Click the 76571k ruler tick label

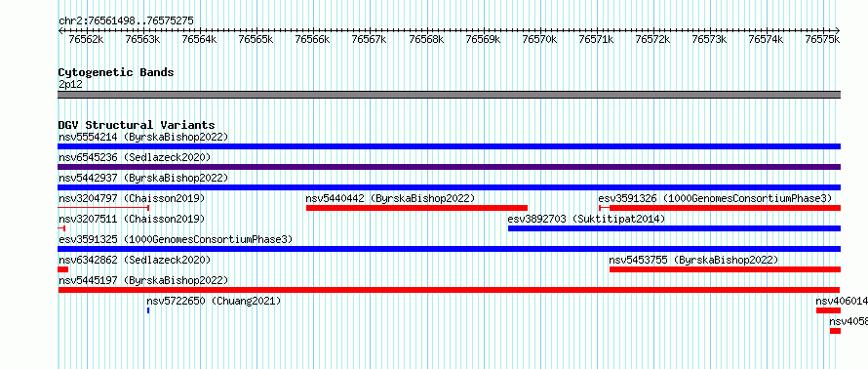pyautogui.click(x=596, y=39)
